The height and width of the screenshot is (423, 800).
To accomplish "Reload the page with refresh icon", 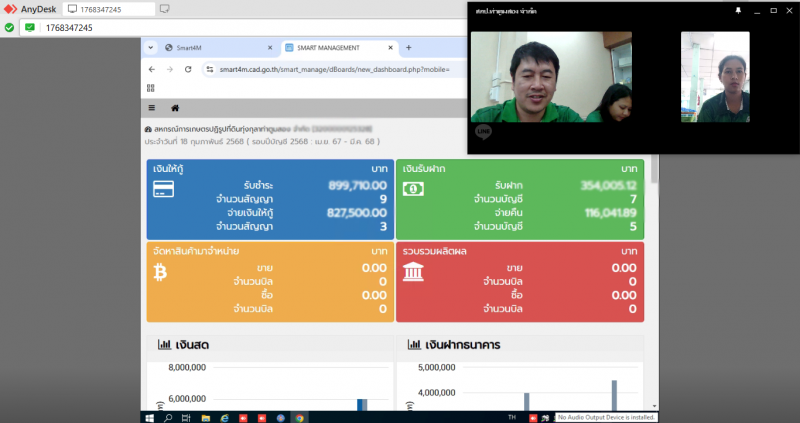I will pyautogui.click(x=188, y=69).
